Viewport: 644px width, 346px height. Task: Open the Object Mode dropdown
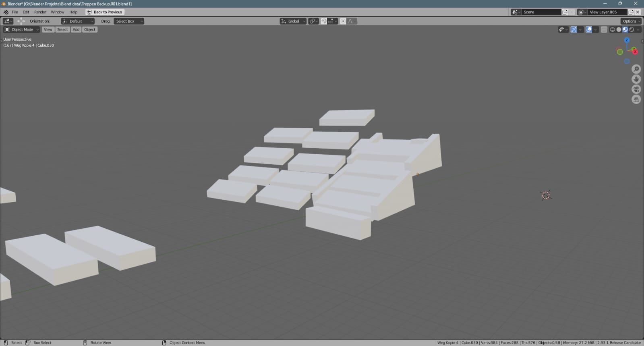coord(22,29)
